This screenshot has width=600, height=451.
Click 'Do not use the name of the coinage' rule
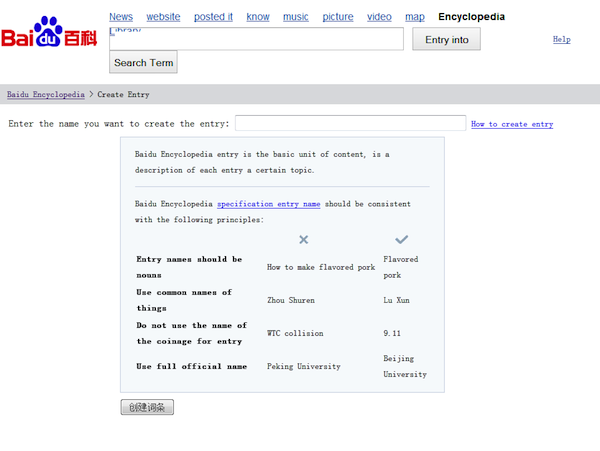(x=191, y=333)
